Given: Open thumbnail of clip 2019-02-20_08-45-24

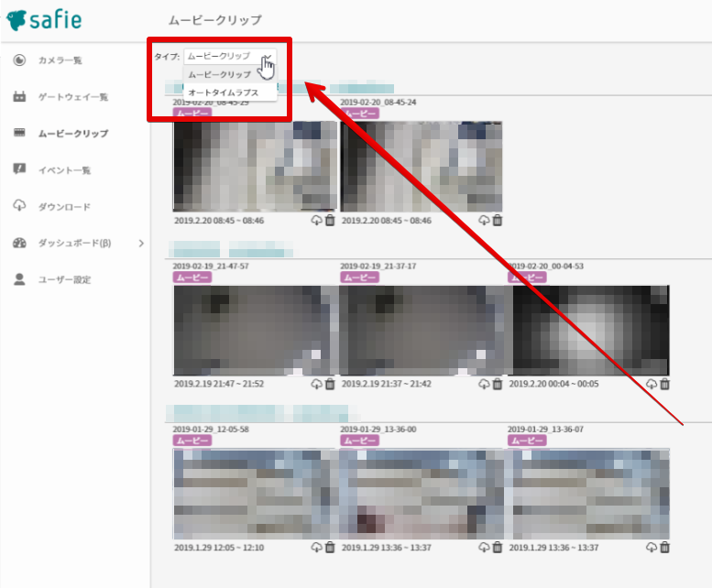Looking at the screenshot, I should click(422, 166).
